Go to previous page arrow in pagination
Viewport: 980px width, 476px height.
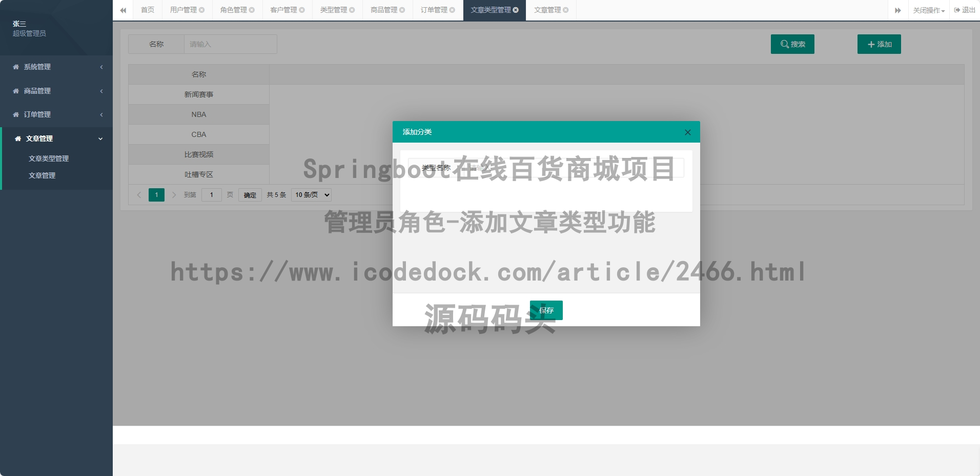(x=139, y=195)
